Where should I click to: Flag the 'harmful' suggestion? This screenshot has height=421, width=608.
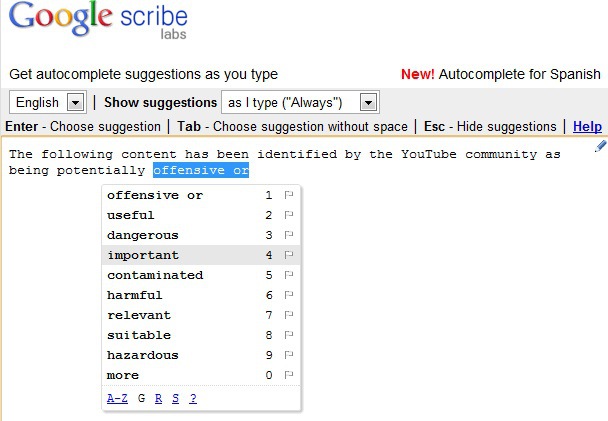(288, 295)
